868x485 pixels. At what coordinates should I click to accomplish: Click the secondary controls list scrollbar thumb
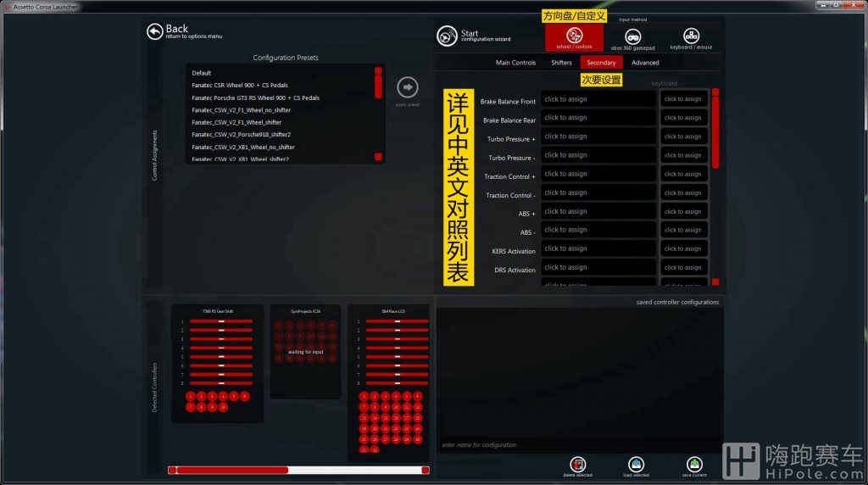tap(715, 131)
